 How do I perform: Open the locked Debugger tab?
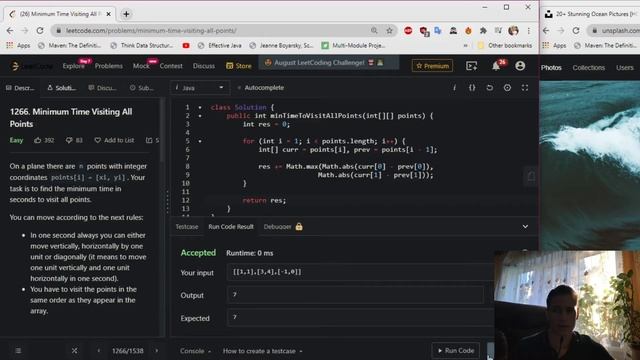point(283,227)
